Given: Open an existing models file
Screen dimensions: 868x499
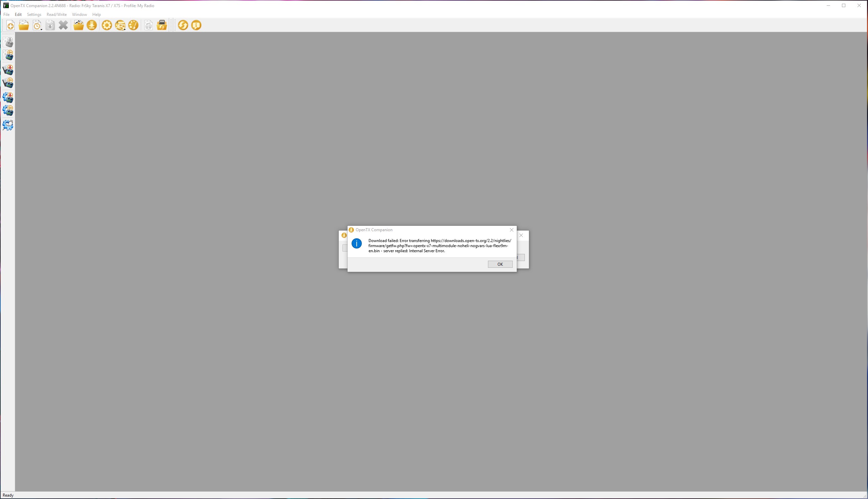Looking at the screenshot, I should tap(23, 25).
